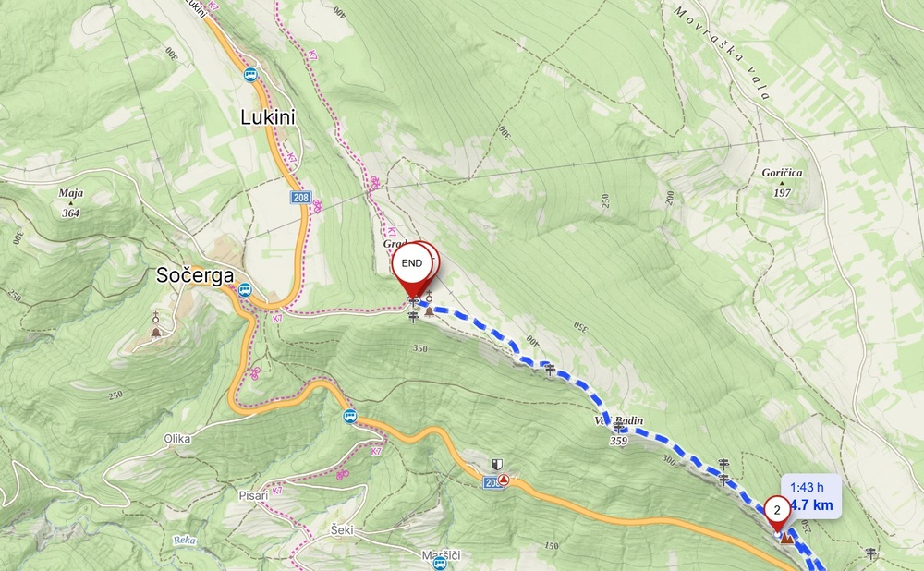Click the bus stop icon above Olika road

(350, 416)
